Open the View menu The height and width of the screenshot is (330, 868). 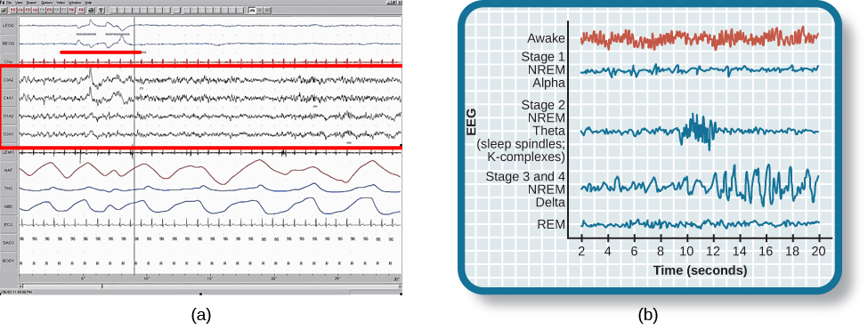[x=19, y=3]
